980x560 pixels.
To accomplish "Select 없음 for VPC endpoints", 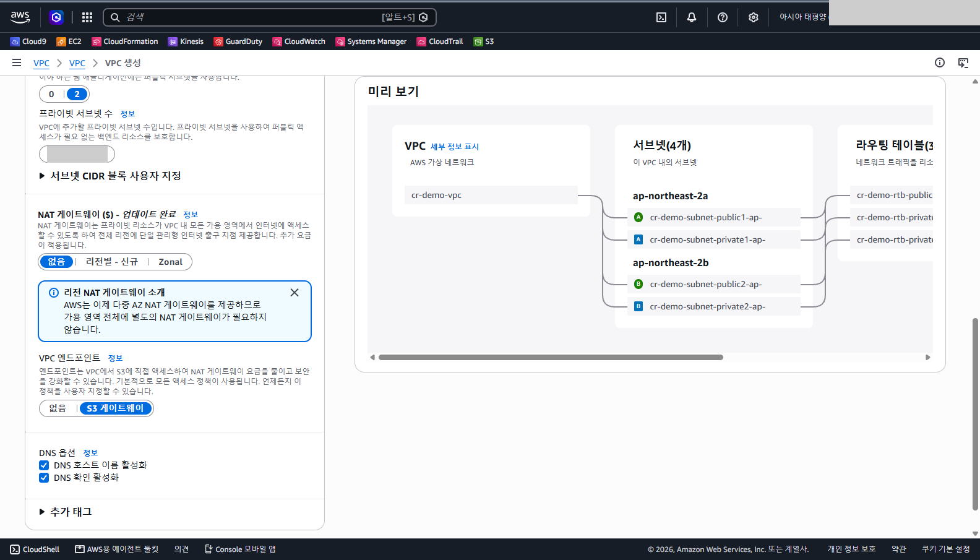I will 58,408.
